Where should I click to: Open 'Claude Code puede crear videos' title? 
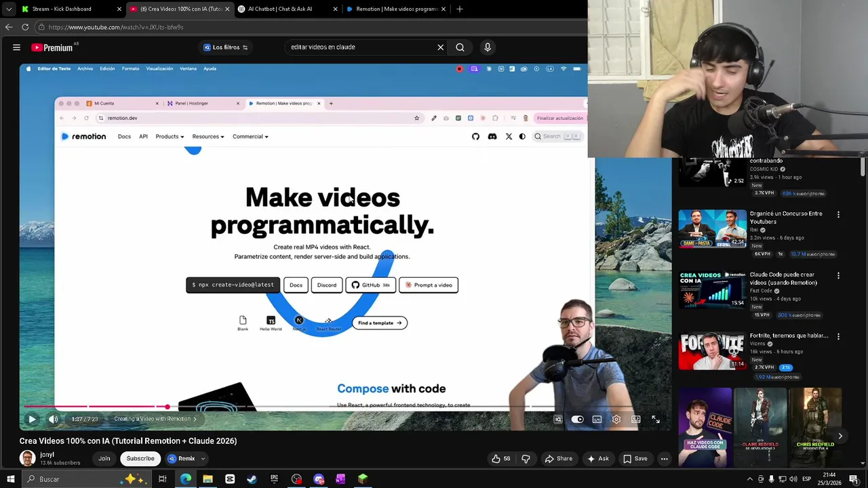click(x=783, y=279)
